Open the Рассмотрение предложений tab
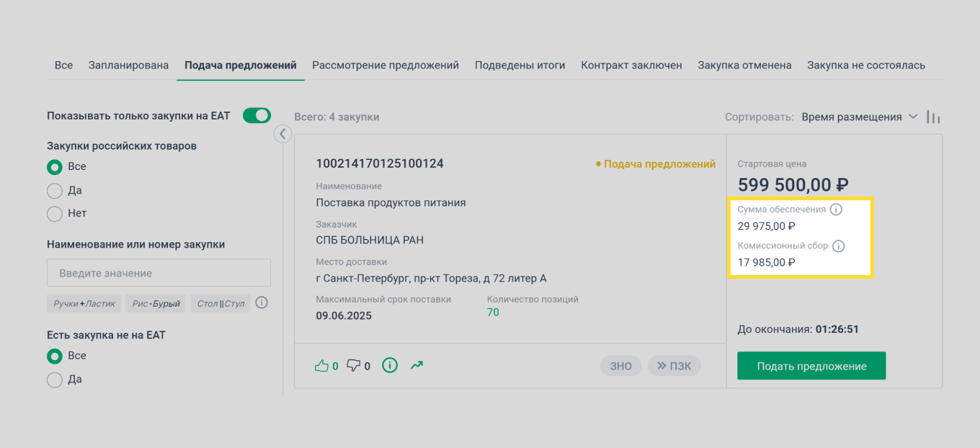The width and height of the screenshot is (980, 448). (385, 65)
